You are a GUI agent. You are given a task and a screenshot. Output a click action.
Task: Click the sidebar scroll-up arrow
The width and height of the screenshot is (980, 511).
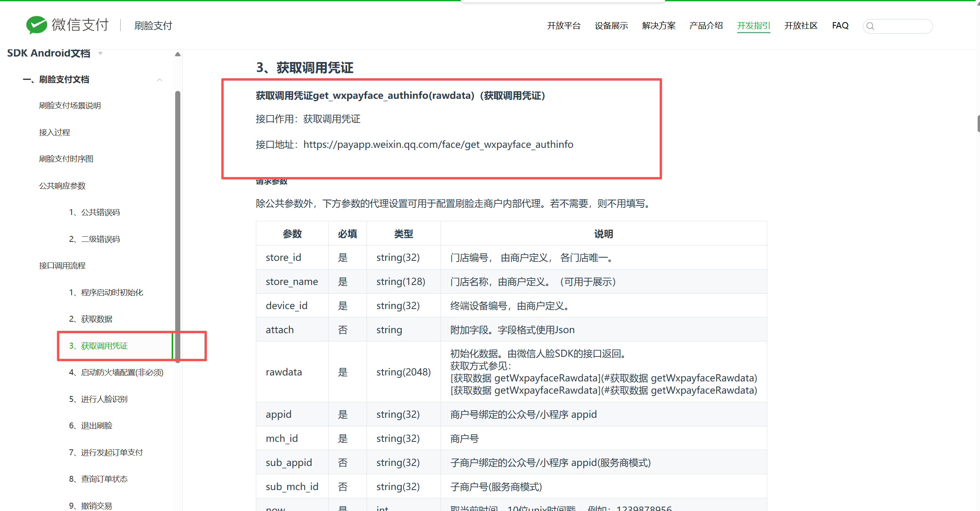click(178, 54)
